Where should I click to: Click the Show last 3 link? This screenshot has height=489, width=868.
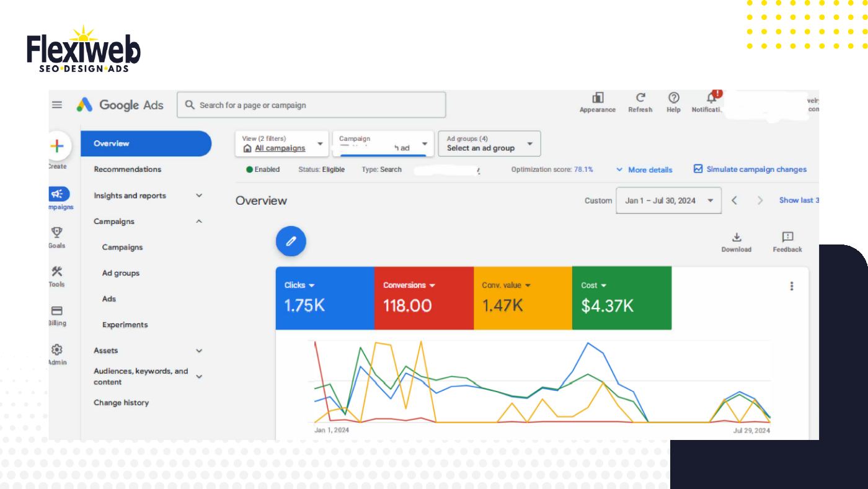point(799,200)
